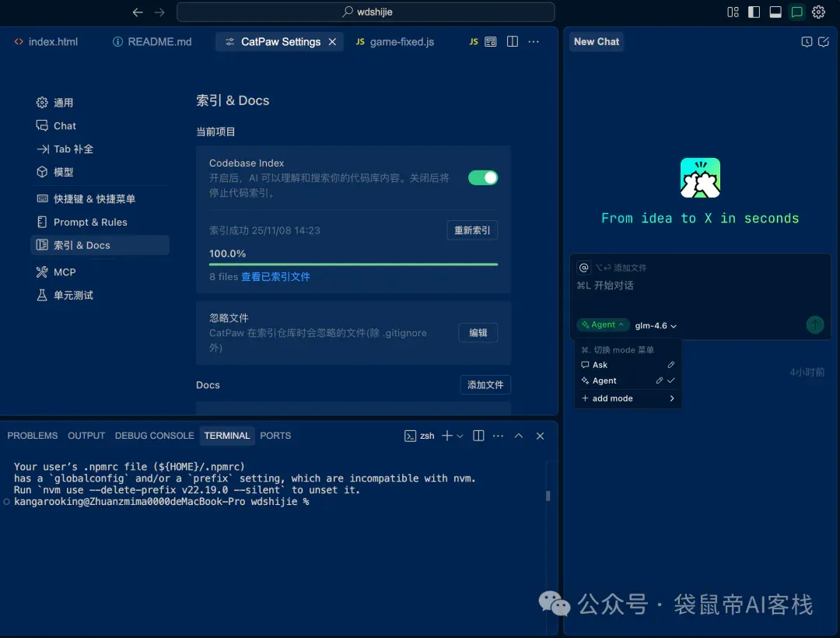Expand the add mode submenu
This screenshot has height=638, width=840.
coord(628,398)
